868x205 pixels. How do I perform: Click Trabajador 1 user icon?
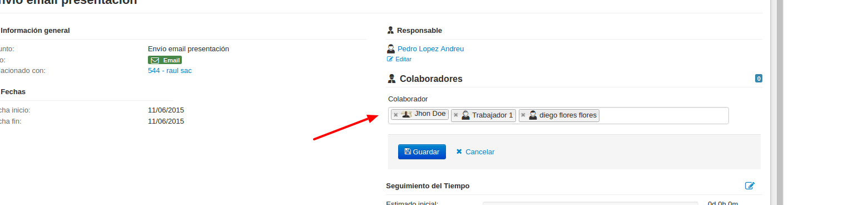point(466,115)
